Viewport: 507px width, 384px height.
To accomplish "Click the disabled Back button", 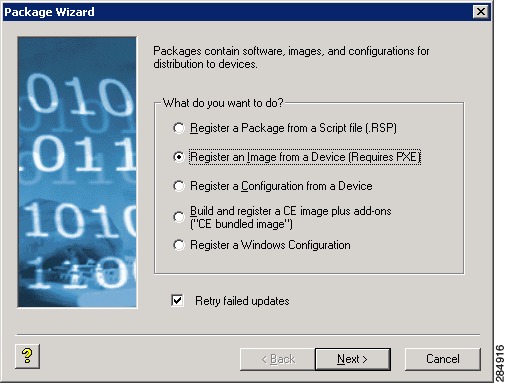I will (x=278, y=359).
